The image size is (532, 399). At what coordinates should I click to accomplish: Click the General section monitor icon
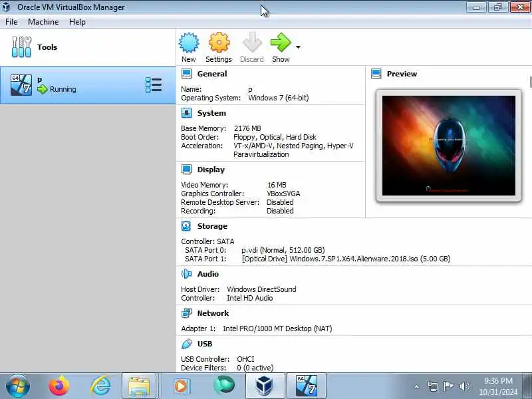[186, 74]
